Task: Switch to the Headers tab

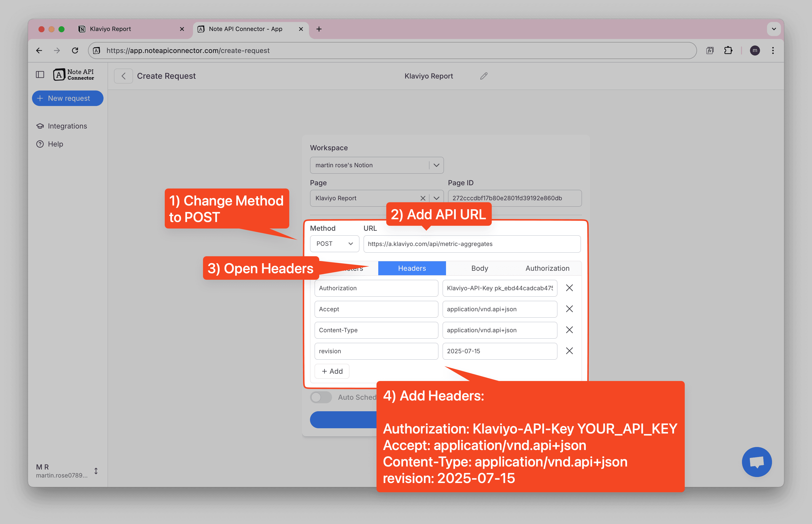Action: pyautogui.click(x=411, y=268)
